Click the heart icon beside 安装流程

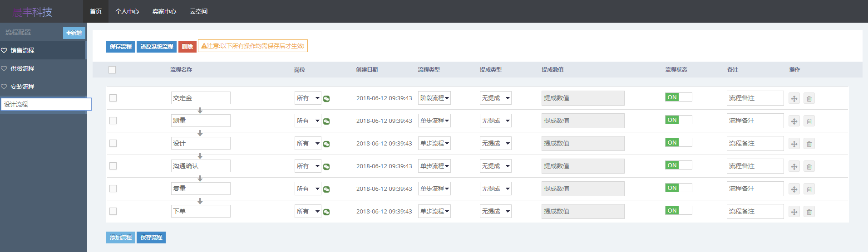pyautogui.click(x=4, y=87)
